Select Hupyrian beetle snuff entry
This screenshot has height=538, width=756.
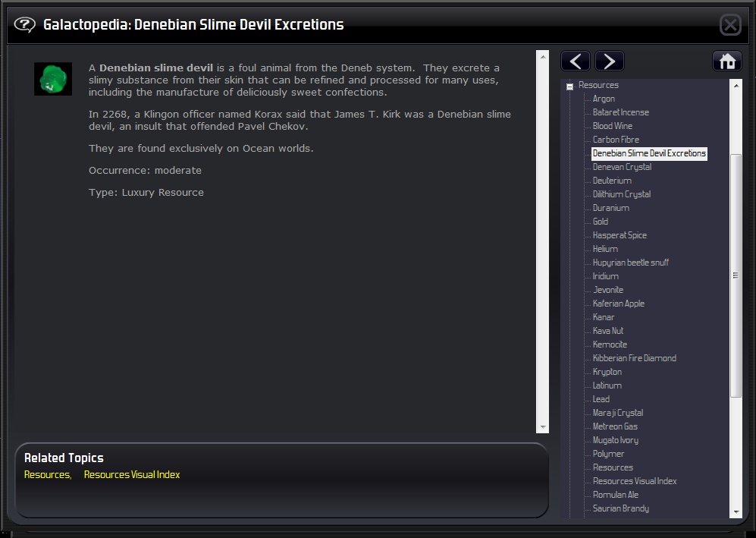[631, 263]
